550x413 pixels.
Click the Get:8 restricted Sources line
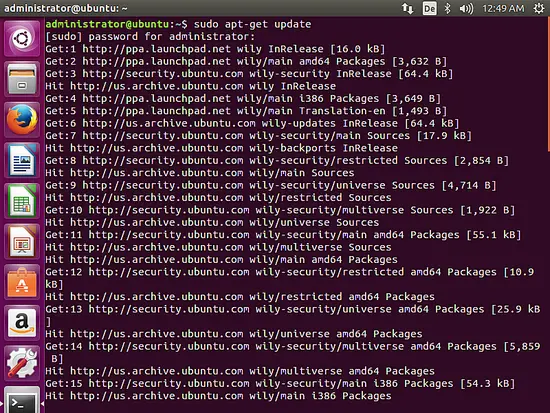[277, 160]
